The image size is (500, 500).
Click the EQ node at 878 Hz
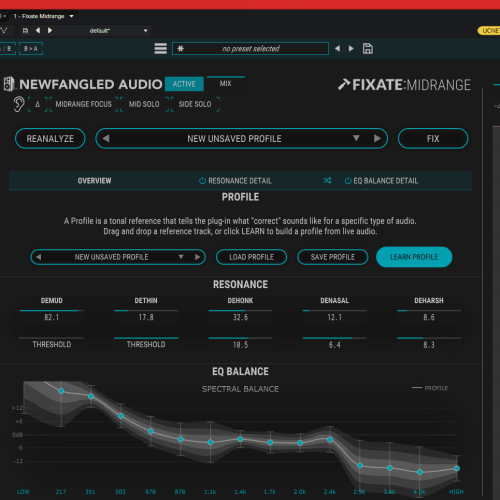pos(181,439)
